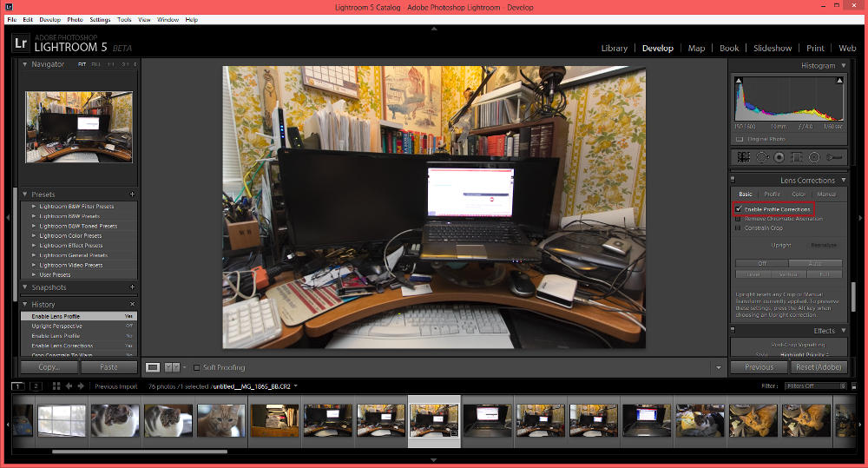Hide the top module panel arrow
Screen dimensions: 868x468
pyautogui.click(x=434, y=29)
